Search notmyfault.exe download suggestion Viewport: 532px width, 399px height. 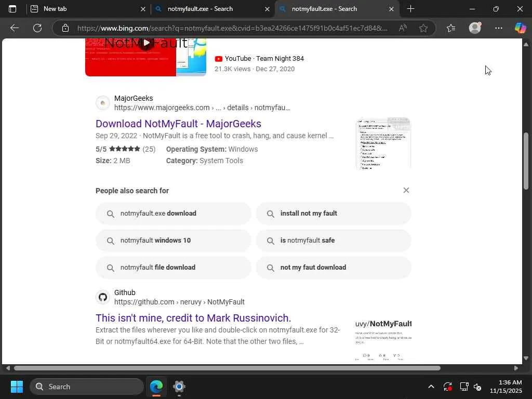point(174,214)
